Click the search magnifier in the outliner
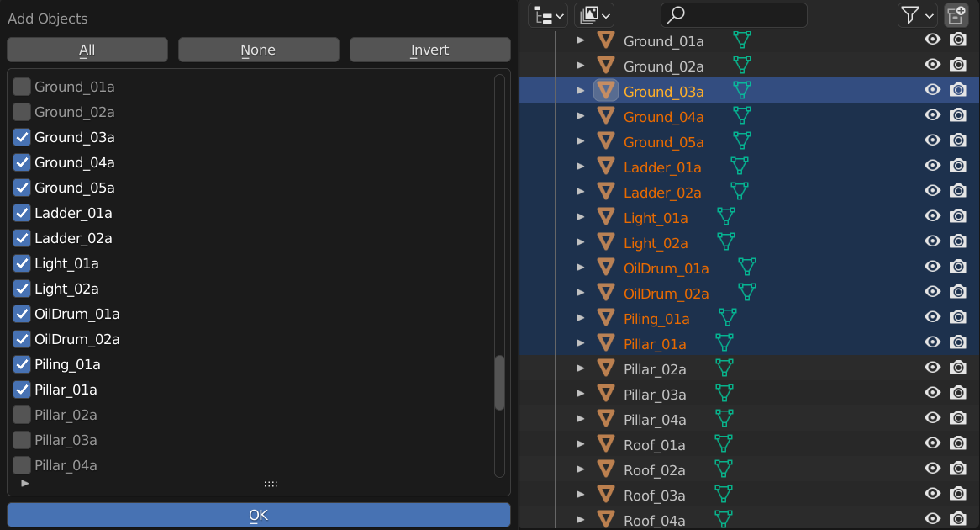This screenshot has height=530, width=980. click(x=677, y=14)
